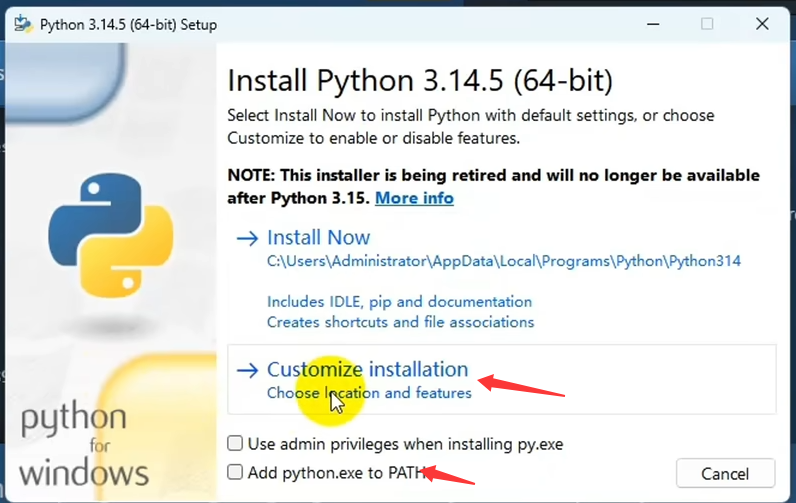This screenshot has width=796, height=503.
Task: Enable admin privileges when installing py.exe
Action: 235,443
